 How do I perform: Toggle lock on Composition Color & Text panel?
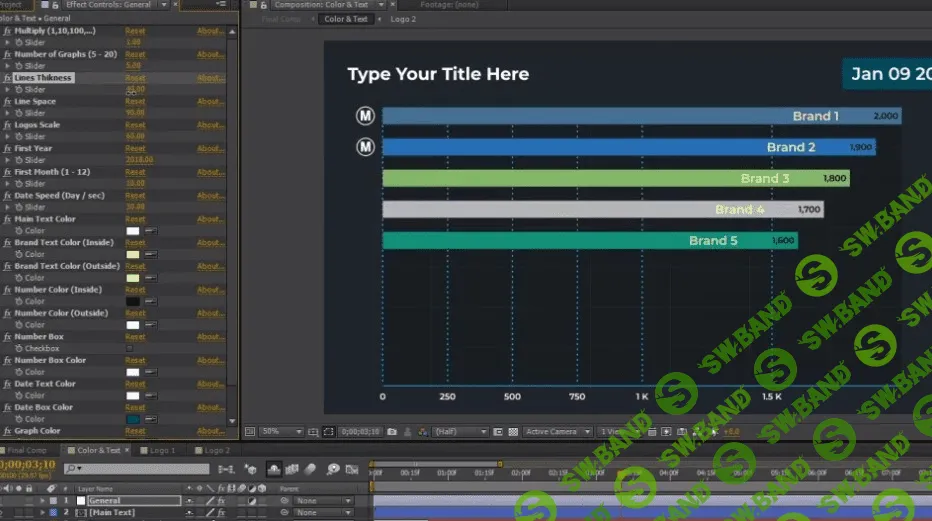(263, 5)
